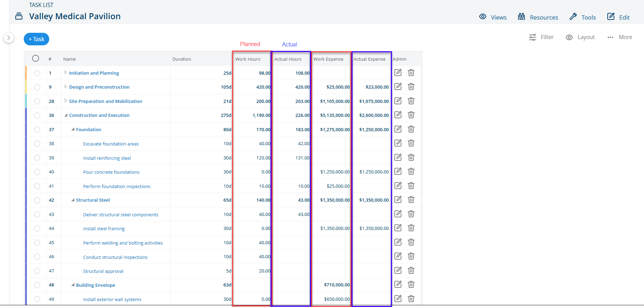The image size is (644, 307).
Task: Edit the Excavate foundation areas row
Action: coord(398,143)
